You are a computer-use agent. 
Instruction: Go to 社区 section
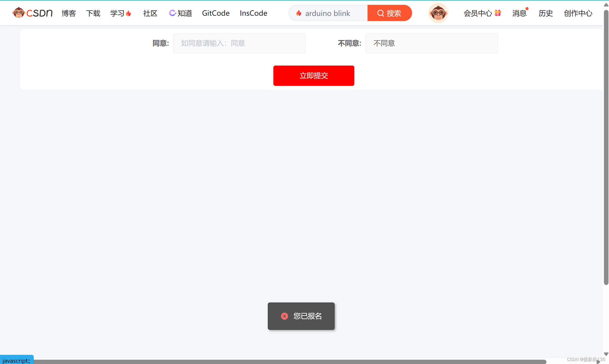tap(150, 13)
